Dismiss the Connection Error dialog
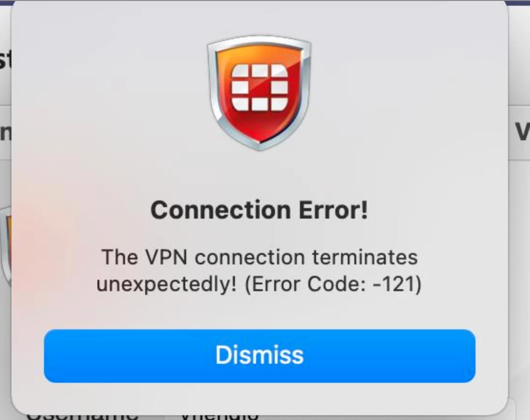The image size is (530, 420). [260, 356]
